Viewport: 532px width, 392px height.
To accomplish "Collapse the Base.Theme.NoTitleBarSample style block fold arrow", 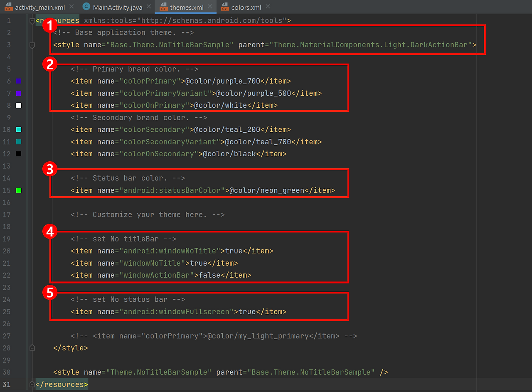I will 32,44.
